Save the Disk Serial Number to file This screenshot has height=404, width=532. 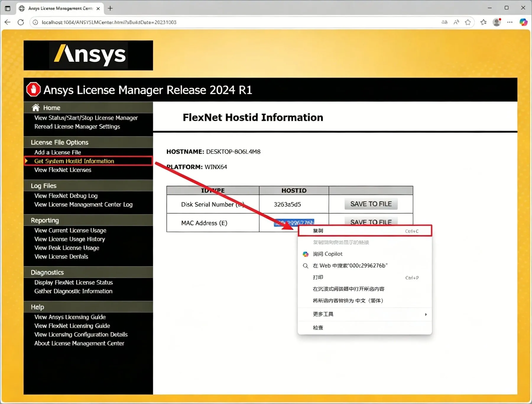tap(371, 204)
